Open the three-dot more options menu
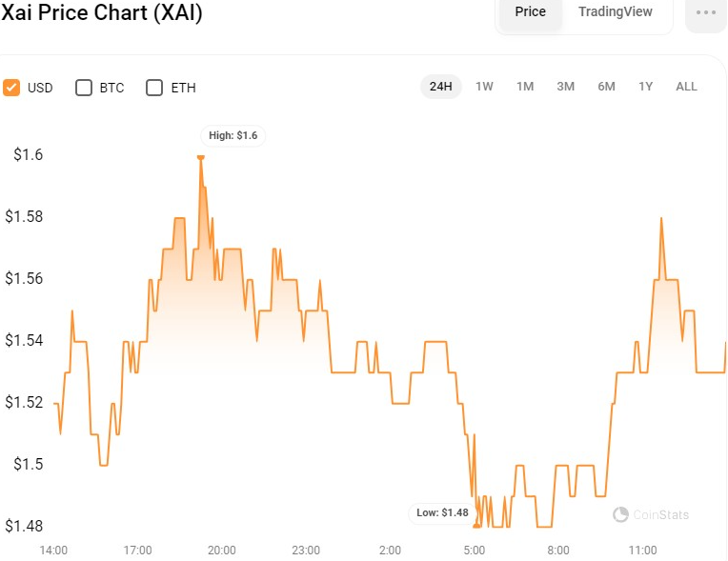This screenshot has width=728, height=561. coord(706,12)
